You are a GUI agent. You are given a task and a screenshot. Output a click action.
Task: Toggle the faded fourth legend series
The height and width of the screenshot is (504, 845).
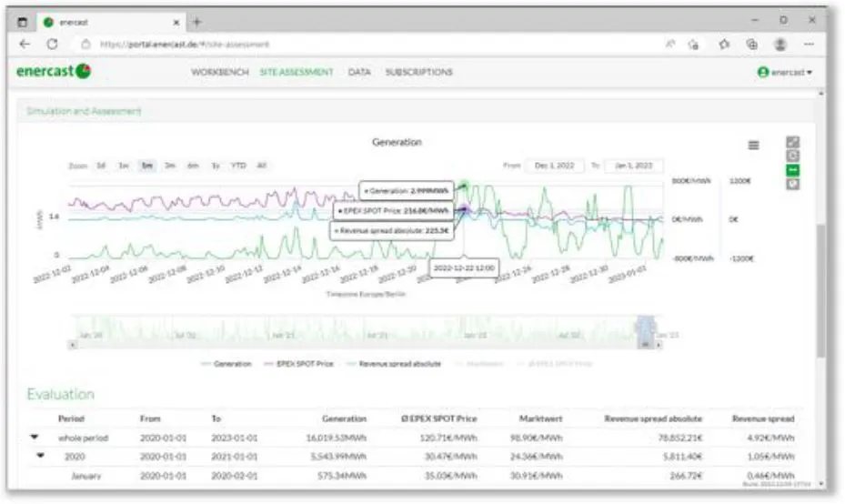(x=479, y=364)
